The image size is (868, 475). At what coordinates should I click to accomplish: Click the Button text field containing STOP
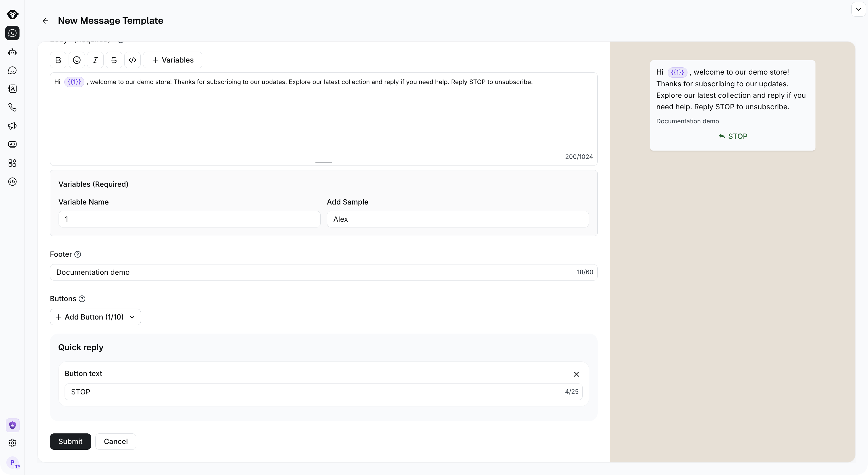tap(323, 392)
